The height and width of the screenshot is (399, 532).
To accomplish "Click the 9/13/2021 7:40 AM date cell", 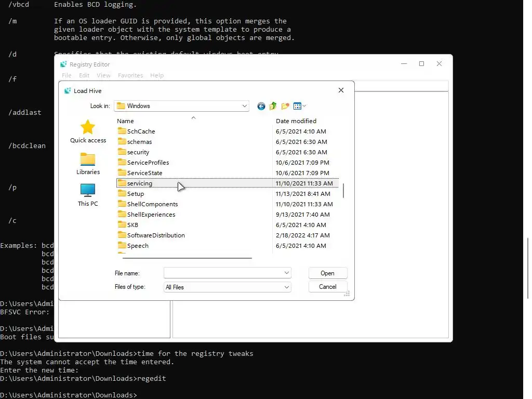I will 303,215.
